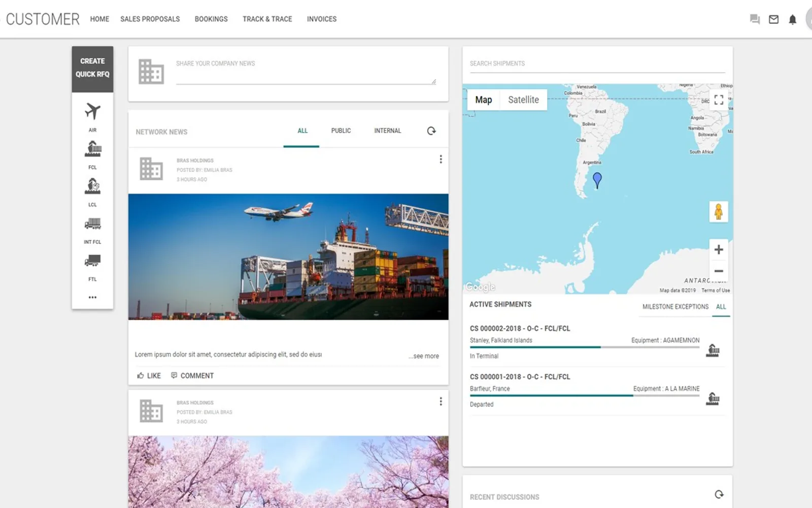Click Bras Holdings logo on second post

pos(151,411)
